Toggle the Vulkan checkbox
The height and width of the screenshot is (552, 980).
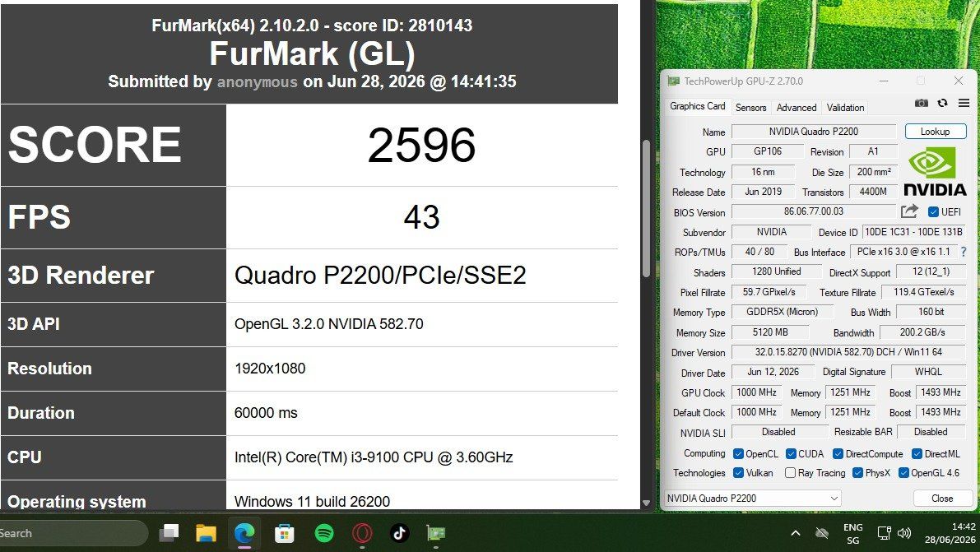pos(738,472)
